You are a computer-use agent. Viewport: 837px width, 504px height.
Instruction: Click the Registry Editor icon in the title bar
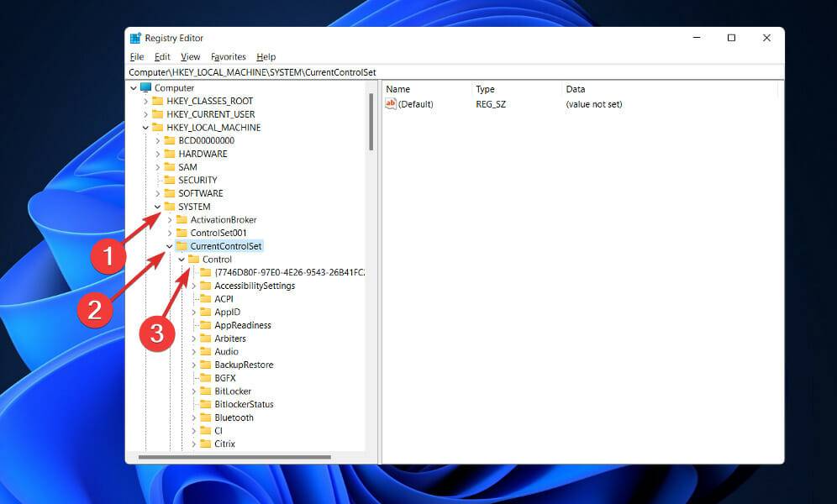click(x=135, y=38)
